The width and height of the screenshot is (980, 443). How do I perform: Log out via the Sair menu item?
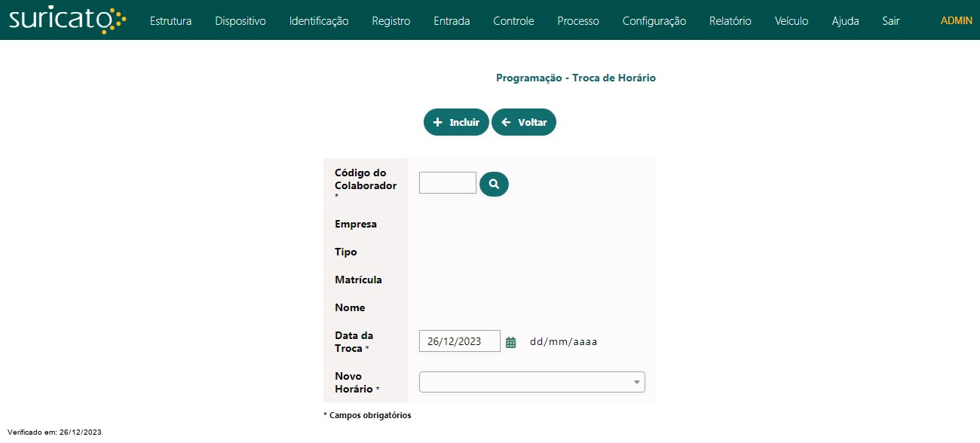tap(891, 21)
